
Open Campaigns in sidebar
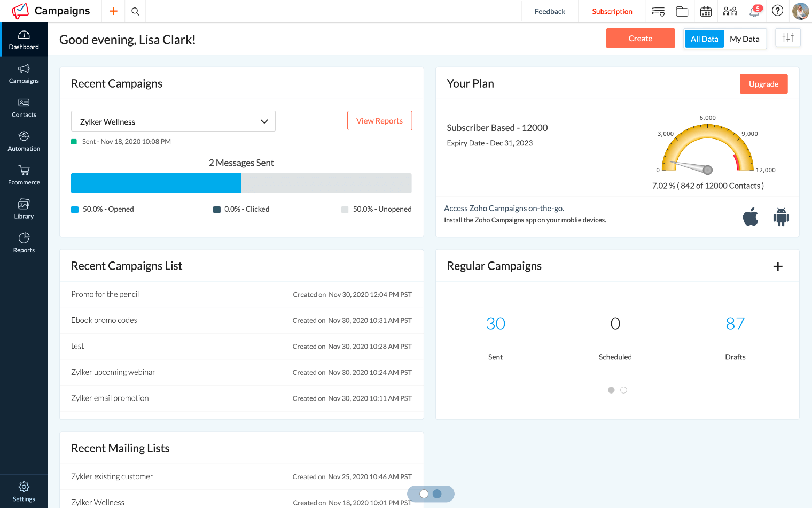pos(24,74)
